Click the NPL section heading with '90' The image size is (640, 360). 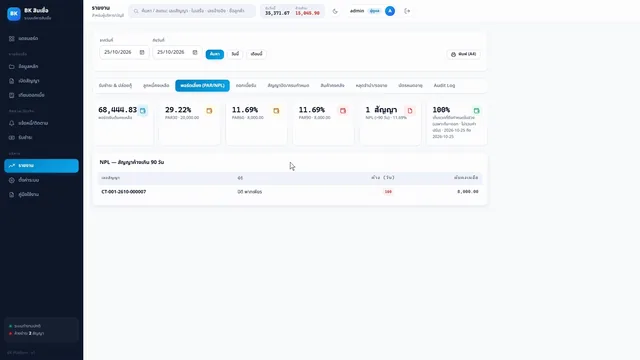pos(132,162)
